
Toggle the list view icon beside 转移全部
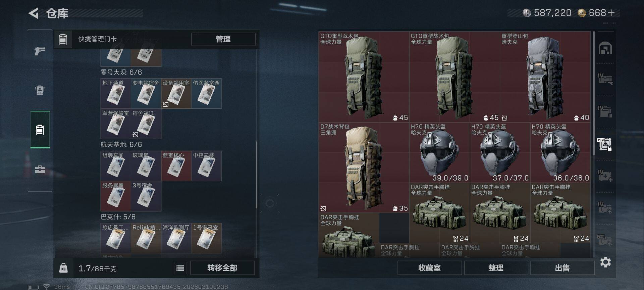(x=180, y=268)
